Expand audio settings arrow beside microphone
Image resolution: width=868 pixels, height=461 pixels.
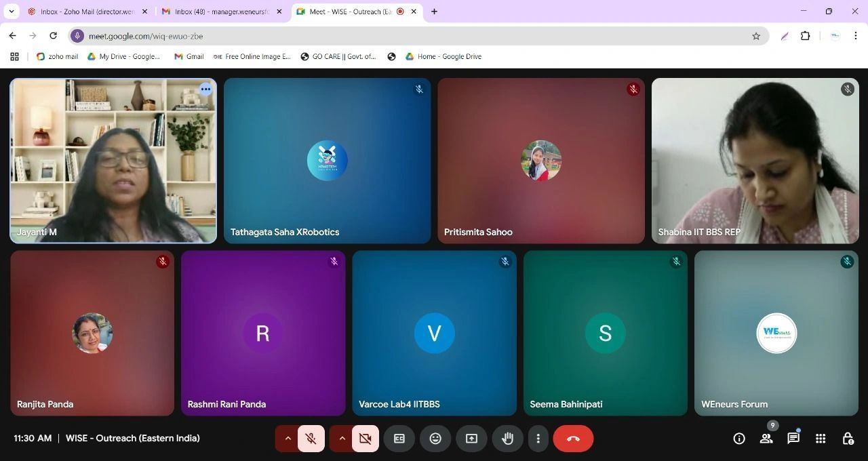(288, 439)
